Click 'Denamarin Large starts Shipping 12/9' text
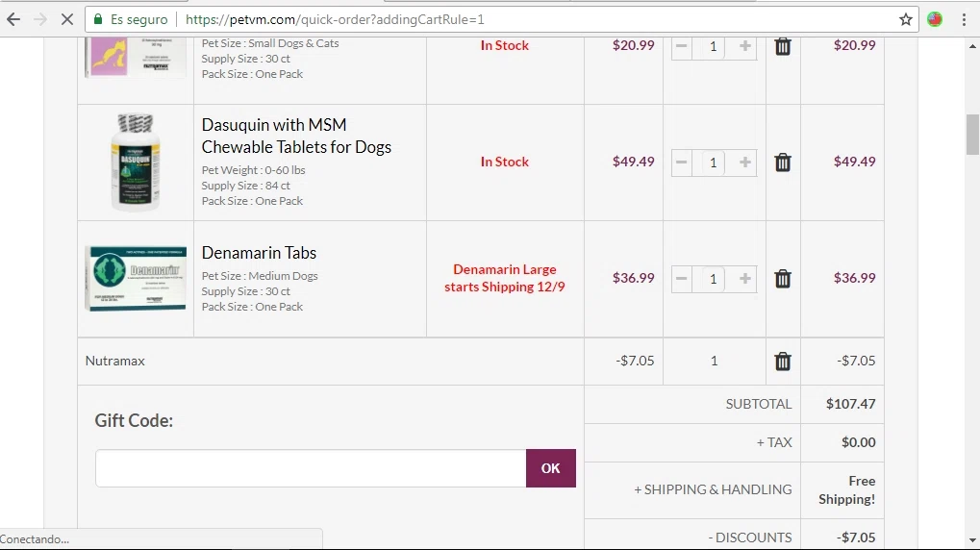Image resolution: width=980 pixels, height=550 pixels. pyautogui.click(x=504, y=278)
